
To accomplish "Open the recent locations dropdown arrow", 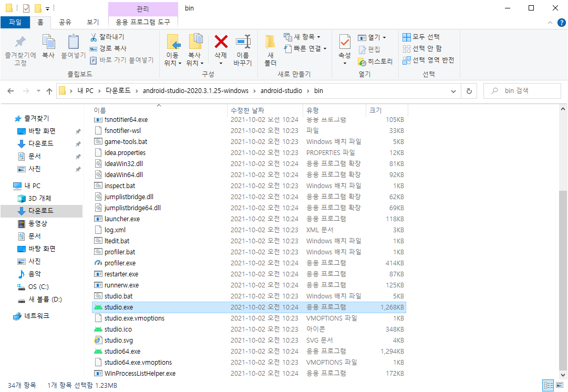I will pyautogui.click(x=38, y=91).
